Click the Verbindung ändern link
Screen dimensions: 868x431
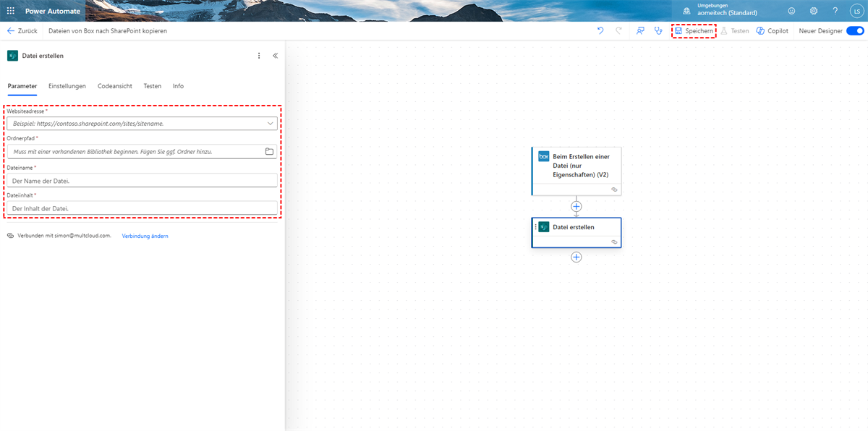(x=145, y=236)
